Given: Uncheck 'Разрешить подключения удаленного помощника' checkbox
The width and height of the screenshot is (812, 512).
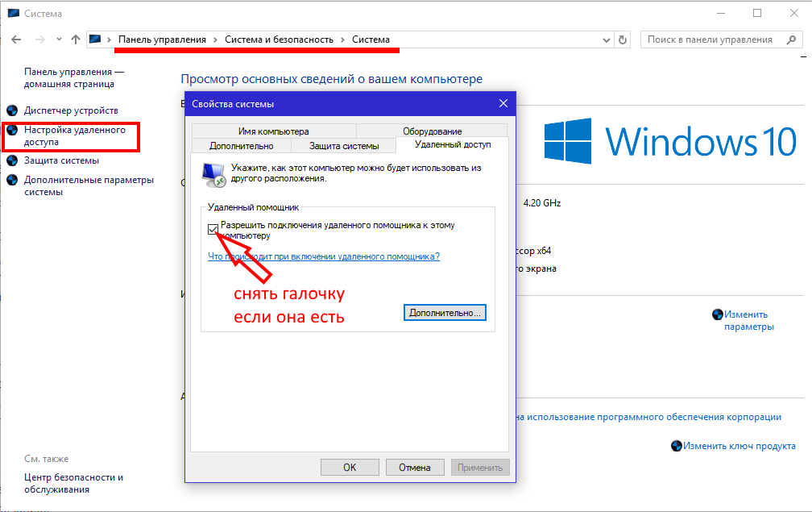Looking at the screenshot, I should [x=213, y=229].
